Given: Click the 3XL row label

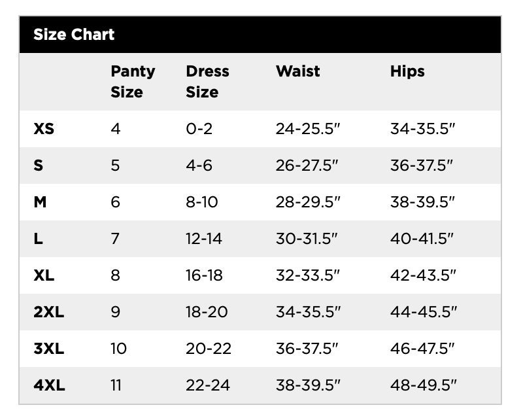Looking at the screenshot, I should [x=48, y=349].
